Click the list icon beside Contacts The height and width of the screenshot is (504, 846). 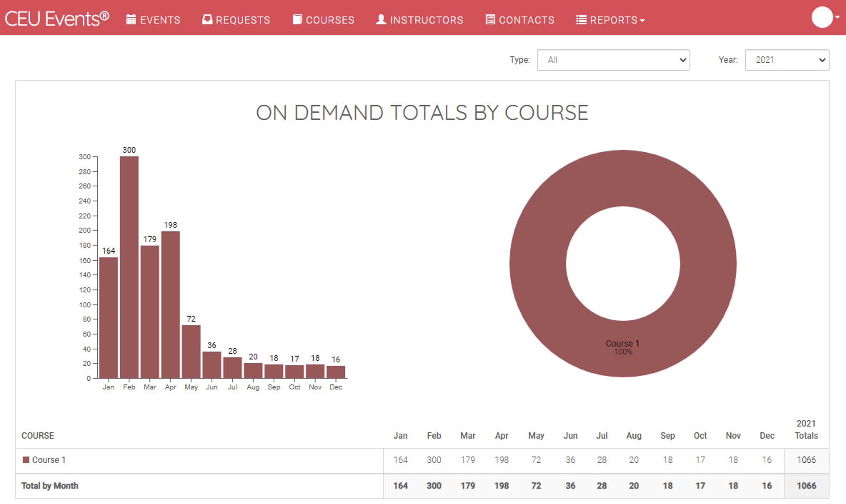(x=490, y=20)
